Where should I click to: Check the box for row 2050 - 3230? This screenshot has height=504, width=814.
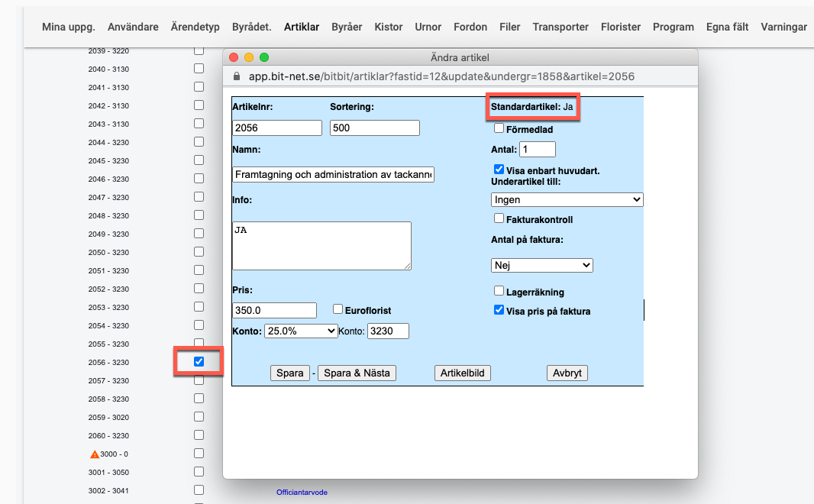(x=199, y=252)
